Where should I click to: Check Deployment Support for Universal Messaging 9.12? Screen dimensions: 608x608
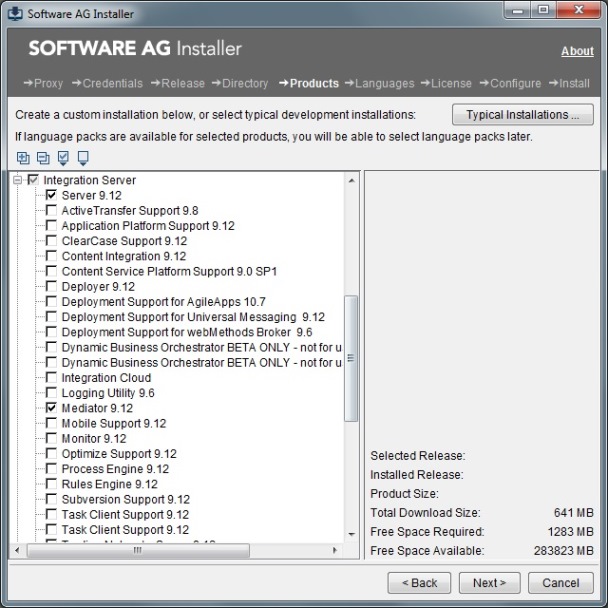(x=51, y=316)
